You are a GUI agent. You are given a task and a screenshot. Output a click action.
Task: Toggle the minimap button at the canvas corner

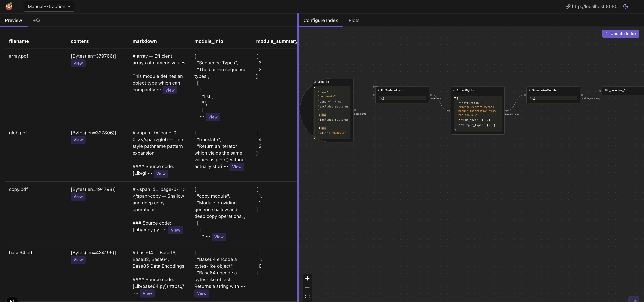pos(633,300)
